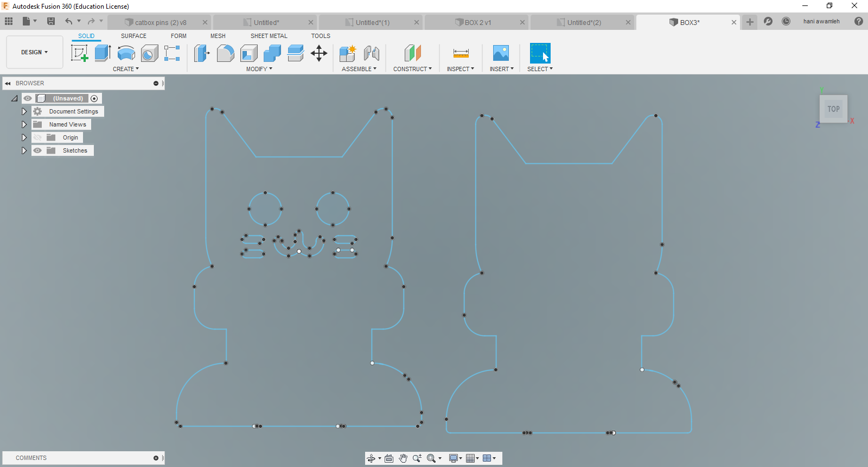Expand the Origin node
This screenshot has height=467, width=868.
tap(24, 137)
